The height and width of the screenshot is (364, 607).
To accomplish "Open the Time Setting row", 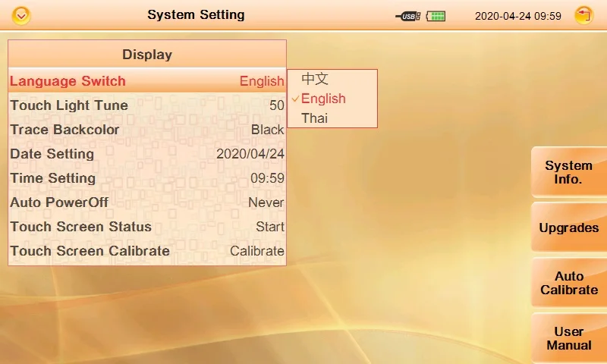I will pos(147,178).
